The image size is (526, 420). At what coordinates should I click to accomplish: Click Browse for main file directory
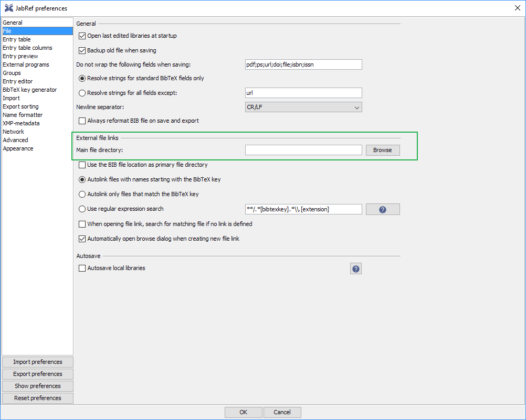382,150
